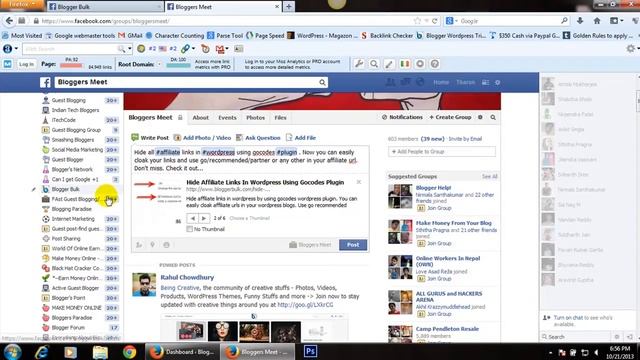640x360 pixels.
Task: Click the Windows Start button
Action: coord(13,352)
